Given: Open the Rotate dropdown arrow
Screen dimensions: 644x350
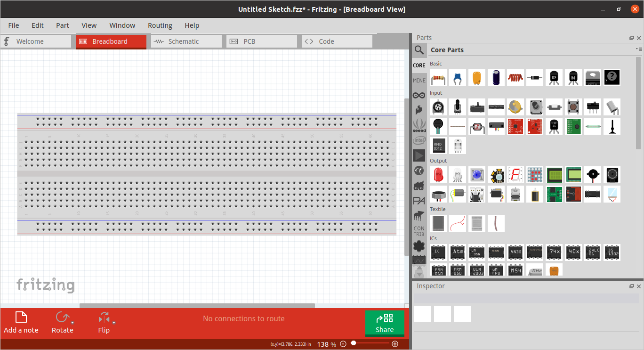Looking at the screenshot, I should click(x=72, y=323).
